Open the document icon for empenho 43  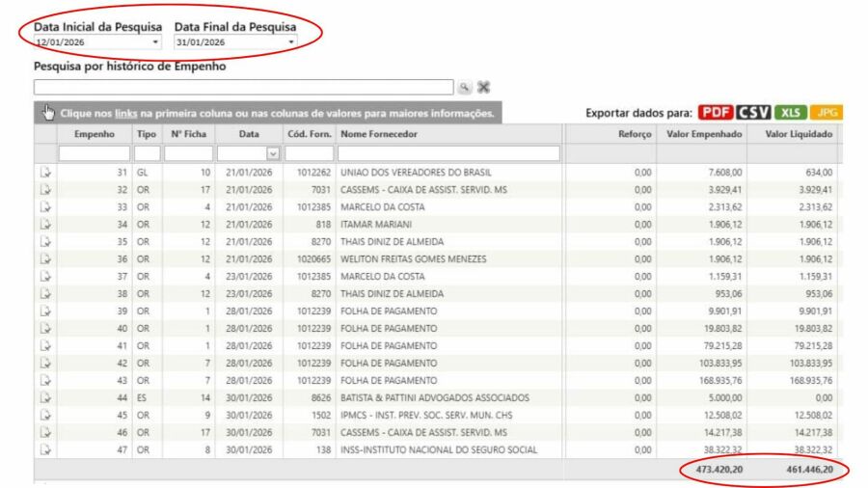[x=45, y=380]
